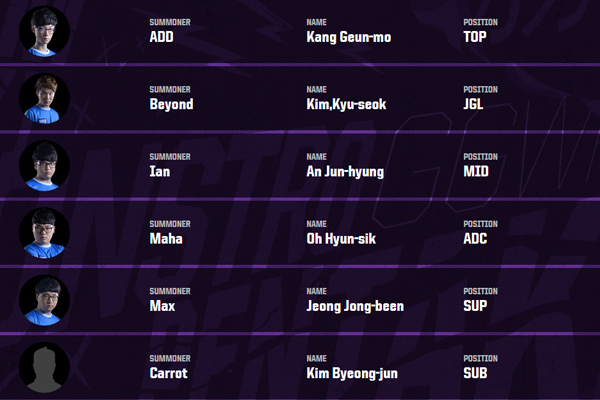
Task: Select the JGL position text
Action: (x=473, y=104)
